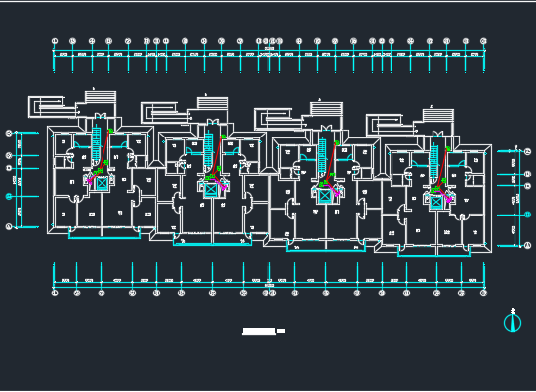Select the cyan highlighted grid bubble on left axis

9,196
